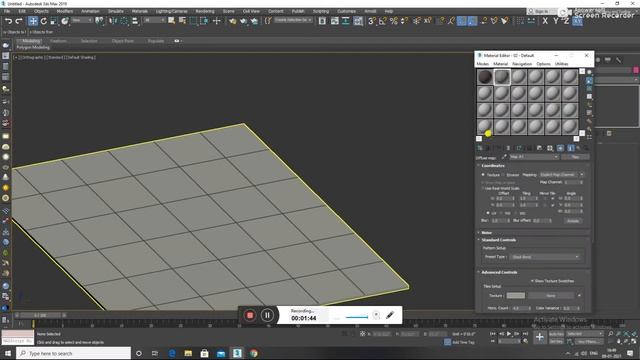Collapse the Advanced Controls rollout

coord(499,272)
